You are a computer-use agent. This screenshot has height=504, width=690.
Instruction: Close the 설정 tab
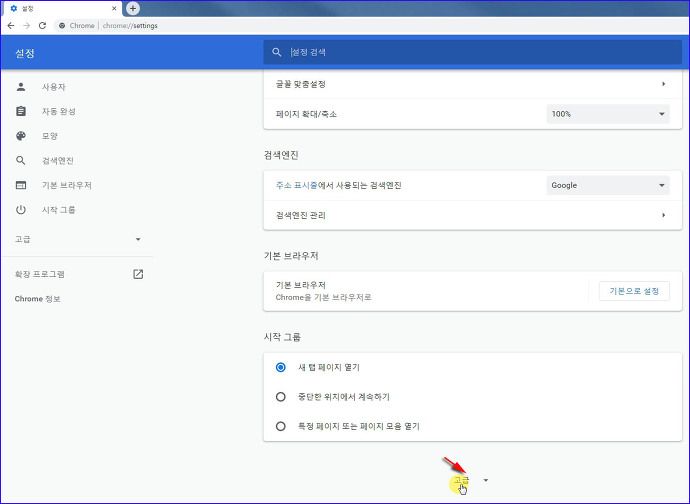click(114, 8)
